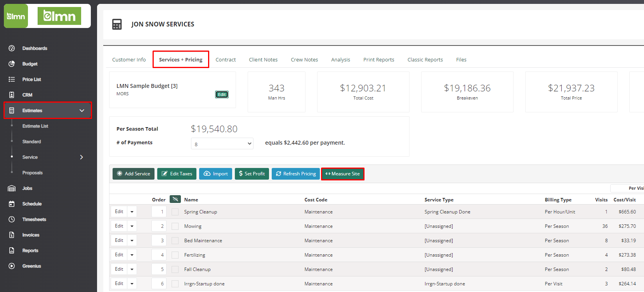Click Edit button for Fall Cleanup row
The image size is (644, 292).
point(119,269)
